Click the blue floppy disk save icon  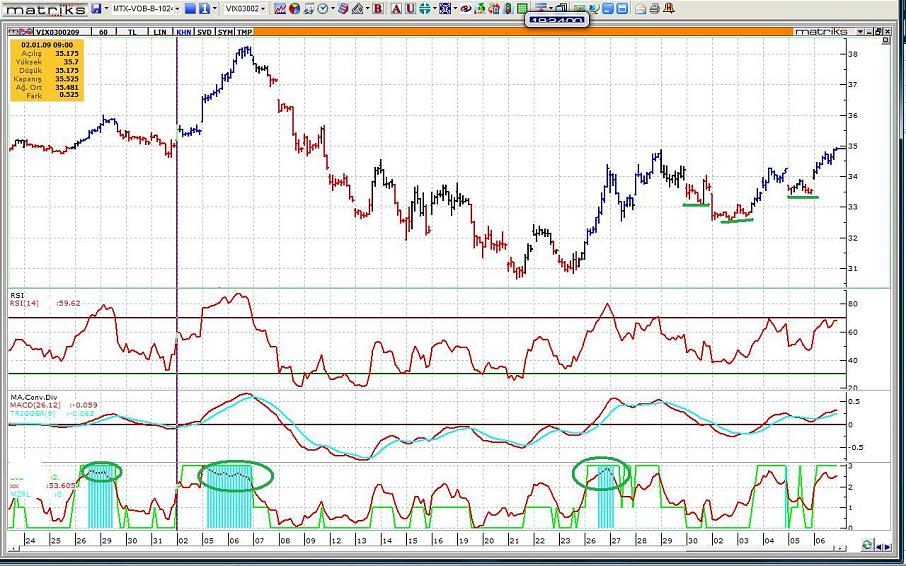tap(96, 8)
